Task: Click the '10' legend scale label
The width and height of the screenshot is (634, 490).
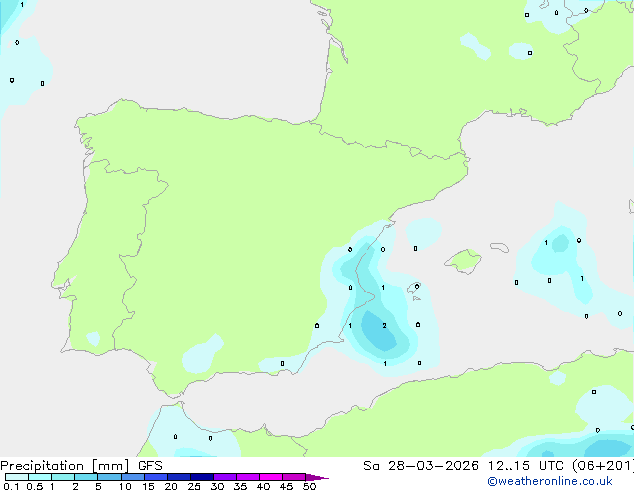Action: [x=125, y=486]
